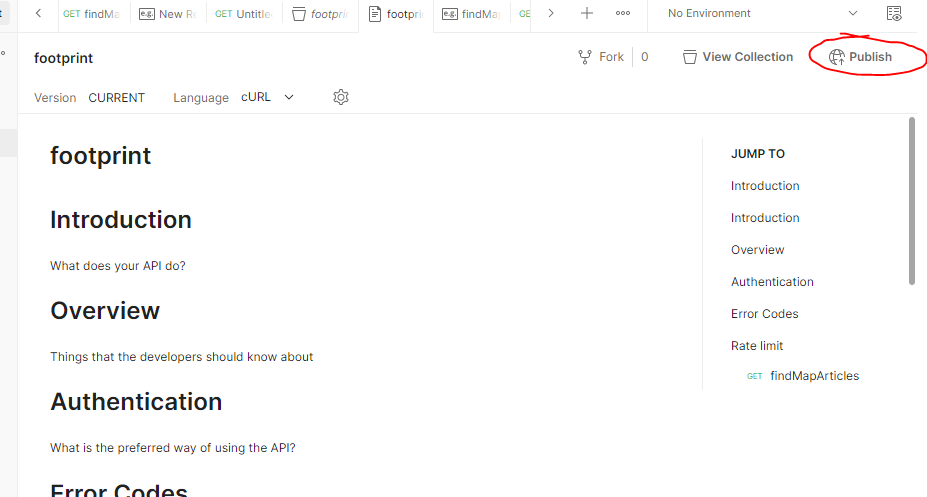
Task: Jump to Overview section link
Action: pos(757,249)
